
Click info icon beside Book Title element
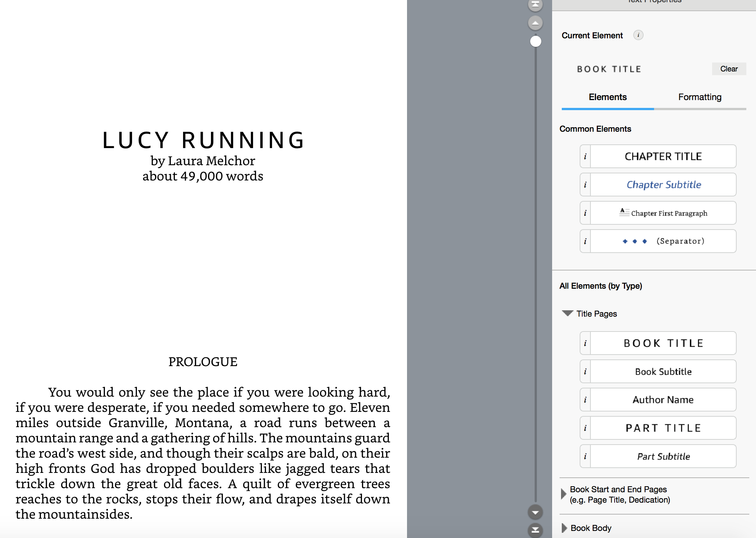point(585,343)
